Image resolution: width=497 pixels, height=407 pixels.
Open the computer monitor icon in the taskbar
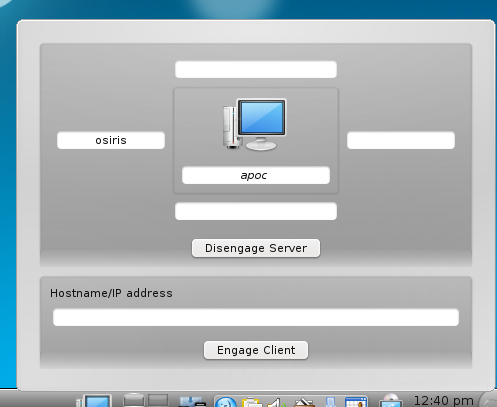pyautogui.click(x=94, y=401)
